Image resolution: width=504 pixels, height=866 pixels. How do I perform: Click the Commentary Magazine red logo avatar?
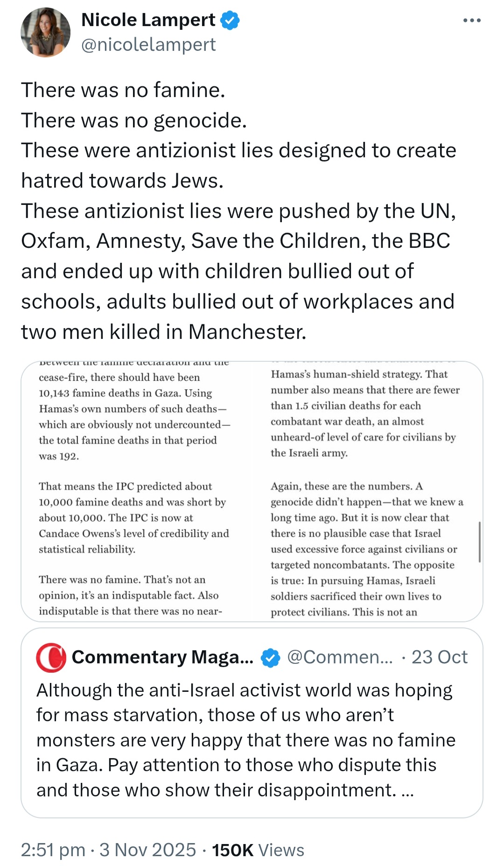click(x=51, y=657)
